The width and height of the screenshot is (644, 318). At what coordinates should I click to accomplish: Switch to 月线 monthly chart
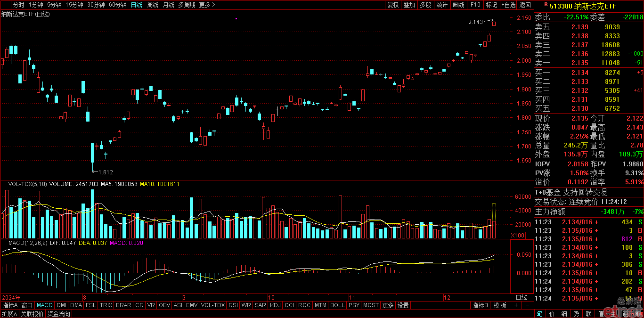168,5
